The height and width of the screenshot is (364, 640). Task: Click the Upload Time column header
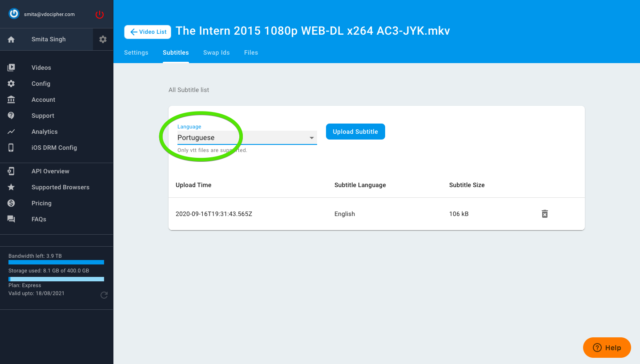click(193, 185)
